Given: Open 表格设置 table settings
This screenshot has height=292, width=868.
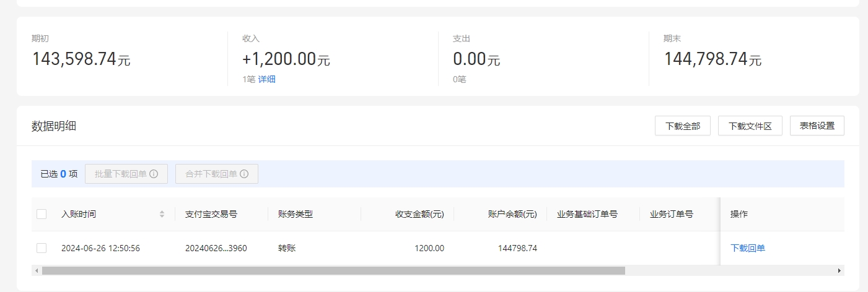Looking at the screenshot, I should click(x=817, y=126).
